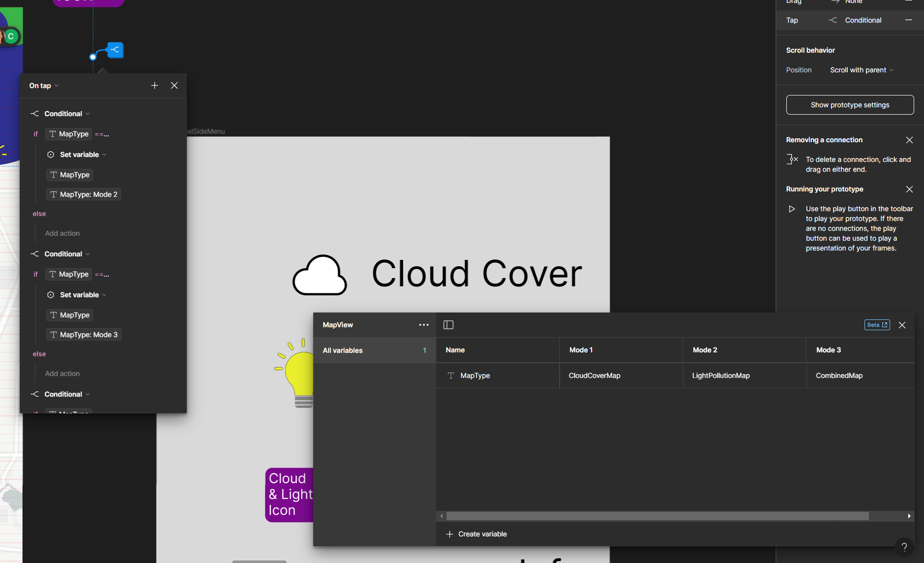The image size is (924, 563).
Task: Click Add action under first else
Action: [62, 233]
